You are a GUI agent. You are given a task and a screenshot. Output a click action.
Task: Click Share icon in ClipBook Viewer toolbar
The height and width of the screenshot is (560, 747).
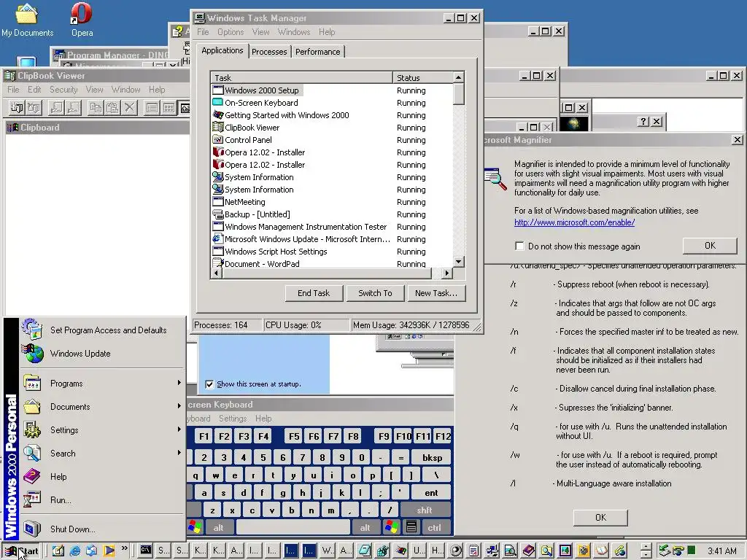pyautogui.click(x=57, y=108)
